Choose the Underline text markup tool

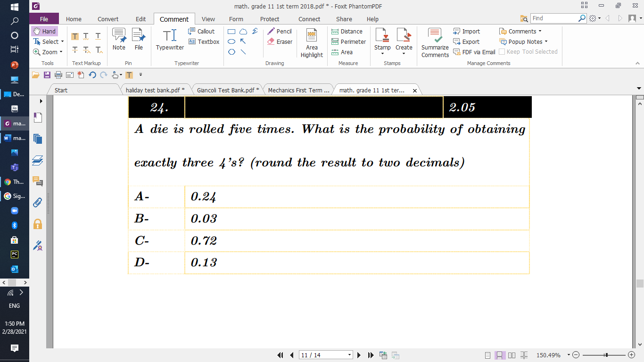98,36
